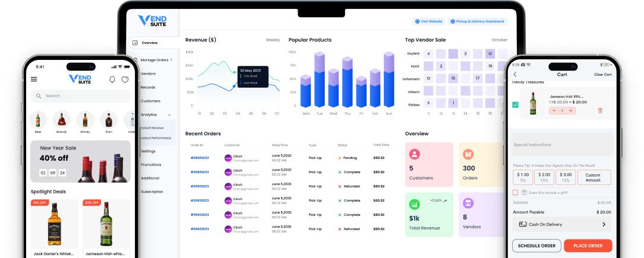Click the Place Order button

point(588,246)
